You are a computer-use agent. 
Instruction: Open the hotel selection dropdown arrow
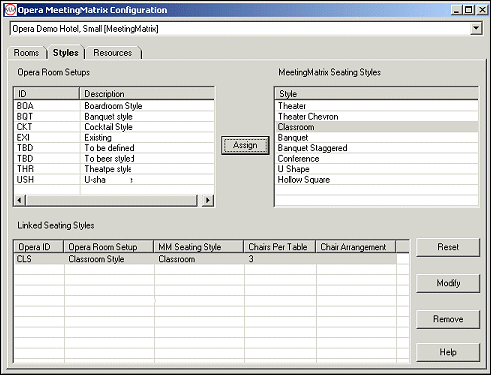476,29
